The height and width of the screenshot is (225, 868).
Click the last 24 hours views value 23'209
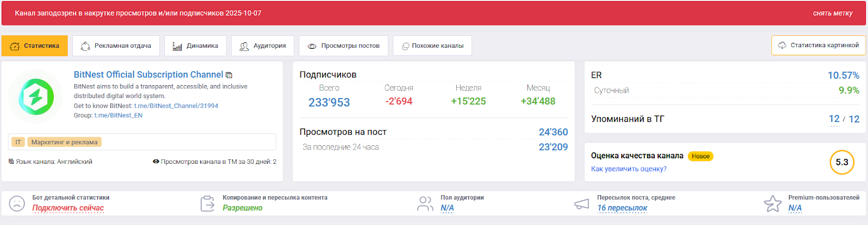(x=553, y=147)
